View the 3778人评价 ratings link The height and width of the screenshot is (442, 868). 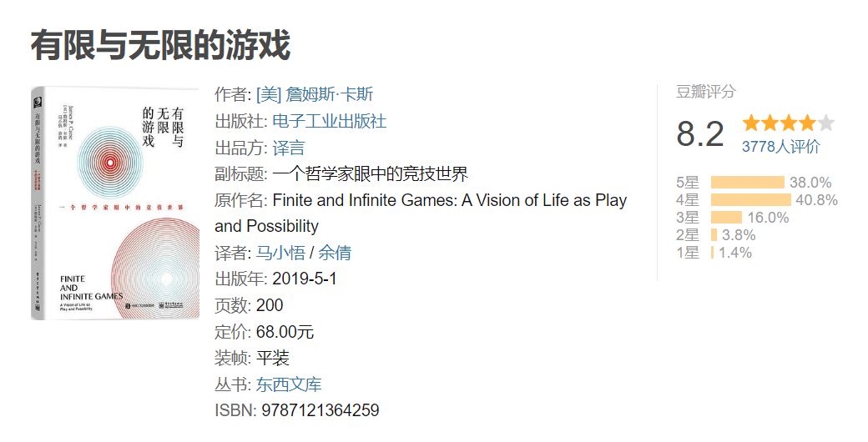point(780,147)
